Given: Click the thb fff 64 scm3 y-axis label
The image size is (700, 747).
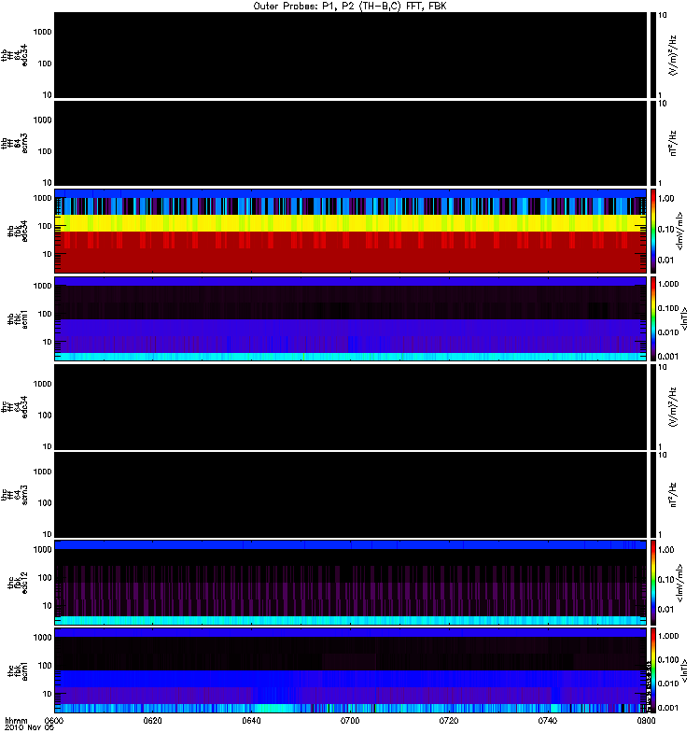Looking at the screenshot, I should point(14,143).
